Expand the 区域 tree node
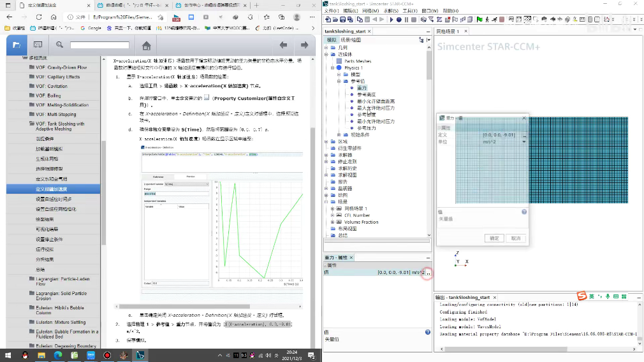This screenshot has width=644, height=362. coord(326,141)
